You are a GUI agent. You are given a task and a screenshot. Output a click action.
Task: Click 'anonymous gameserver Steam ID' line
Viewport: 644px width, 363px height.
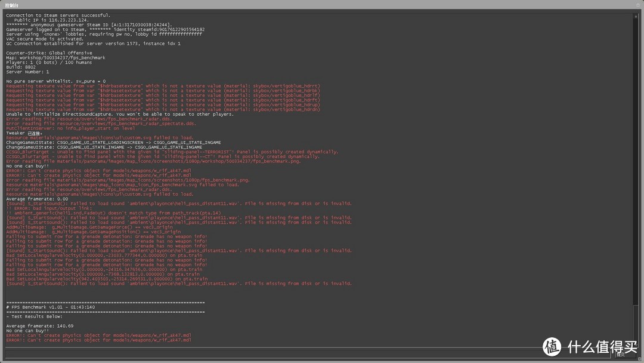[89, 25]
